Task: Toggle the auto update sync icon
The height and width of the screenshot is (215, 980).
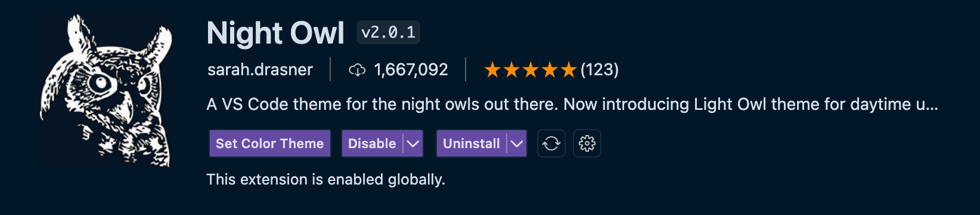Action: point(551,143)
